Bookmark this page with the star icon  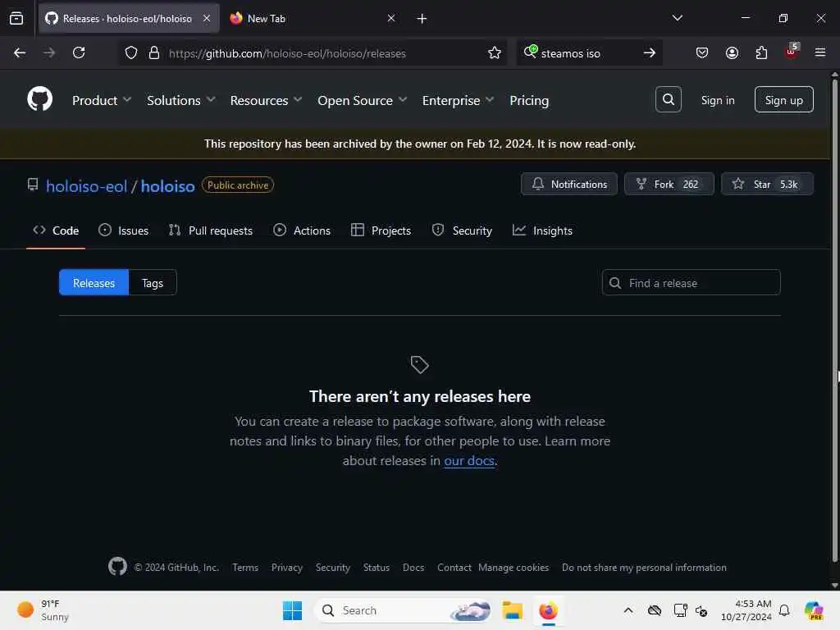pos(494,52)
